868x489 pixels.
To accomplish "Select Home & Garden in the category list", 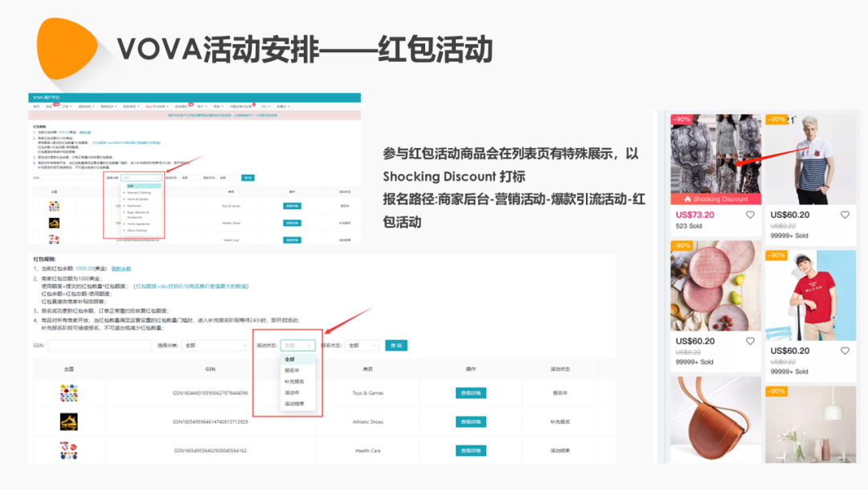I will point(138,199).
